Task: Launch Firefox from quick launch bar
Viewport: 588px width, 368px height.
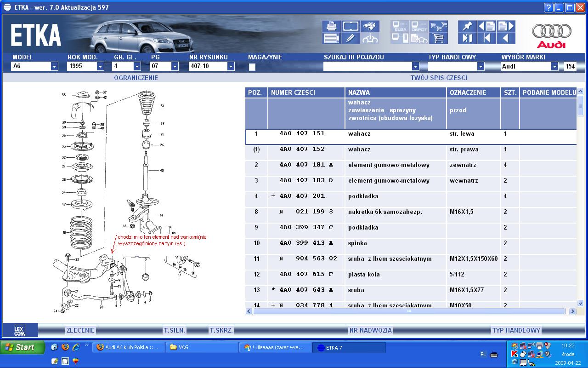Action: (65, 347)
